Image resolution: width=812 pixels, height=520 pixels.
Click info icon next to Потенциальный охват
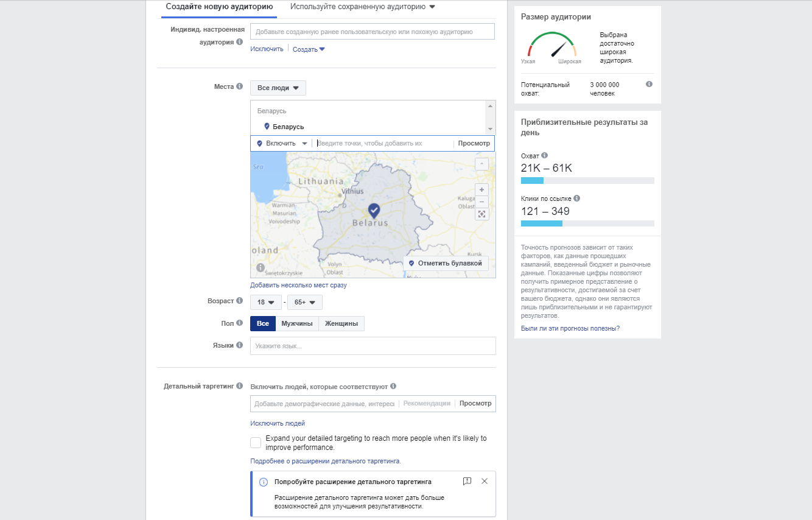(x=649, y=84)
